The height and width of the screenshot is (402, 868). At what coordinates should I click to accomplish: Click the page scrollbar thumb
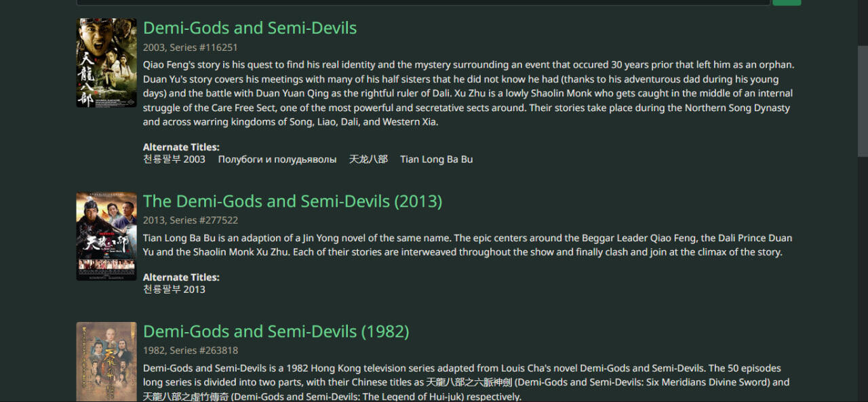point(863,102)
